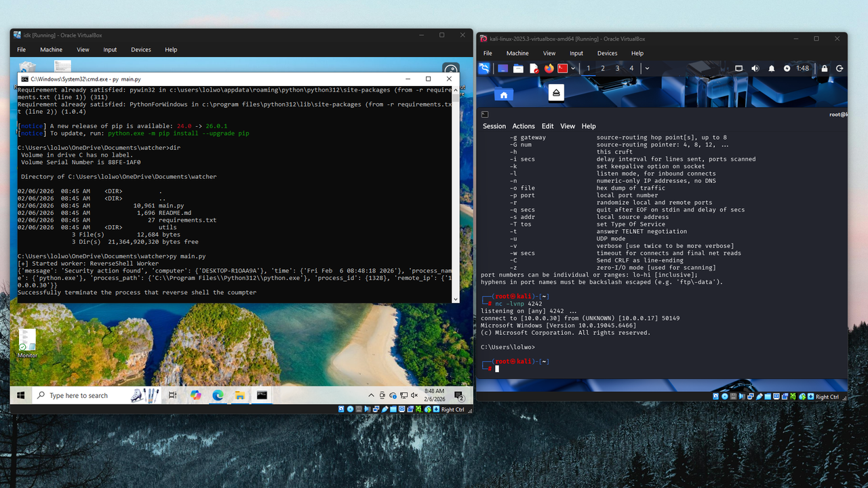Screen dimensions: 868x488
Task: Open Input menu of idk VirtualBox window
Action: coord(110,49)
